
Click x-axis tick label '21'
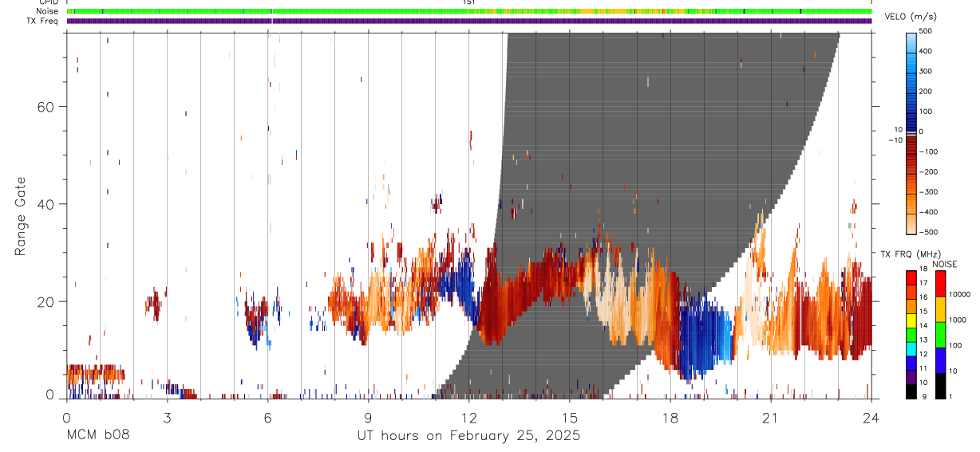pos(770,418)
